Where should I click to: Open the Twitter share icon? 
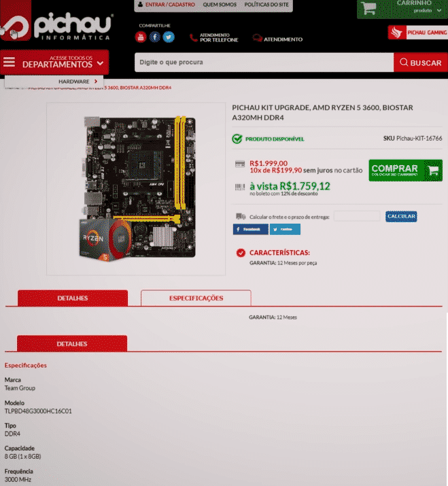click(x=169, y=37)
